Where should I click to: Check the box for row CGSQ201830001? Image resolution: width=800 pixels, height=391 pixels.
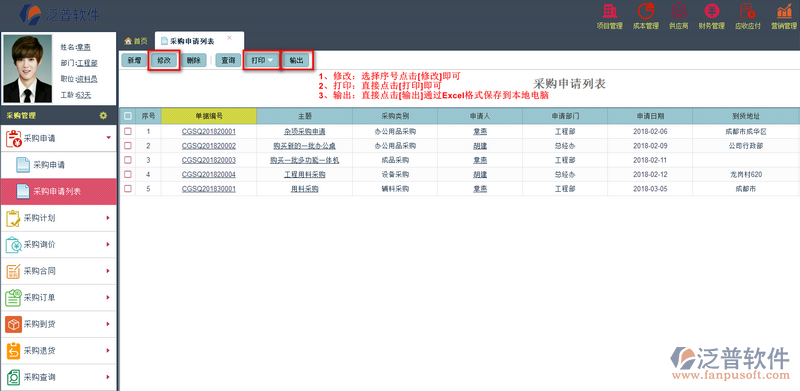point(128,188)
